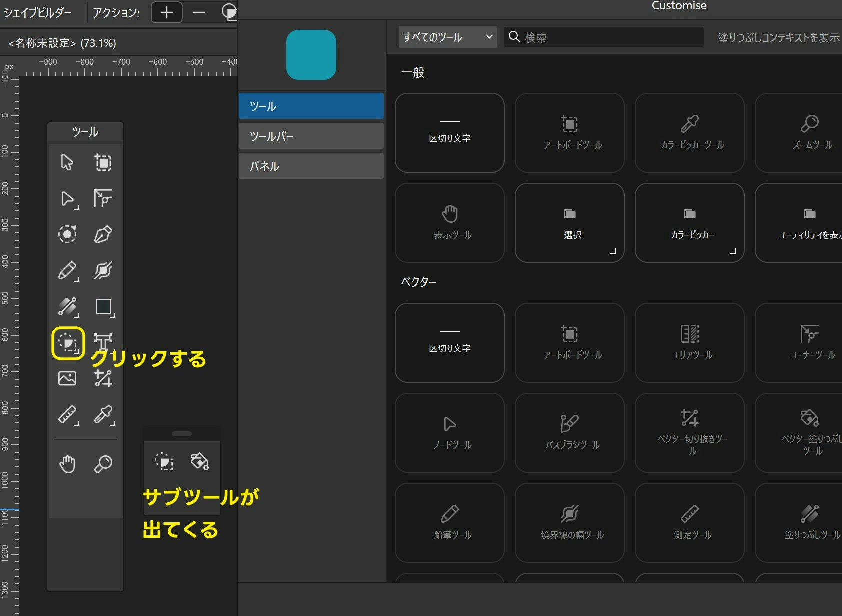Screen dimensions: 842x616
Task: Click the パスブラシツール card
Action: pos(570,433)
